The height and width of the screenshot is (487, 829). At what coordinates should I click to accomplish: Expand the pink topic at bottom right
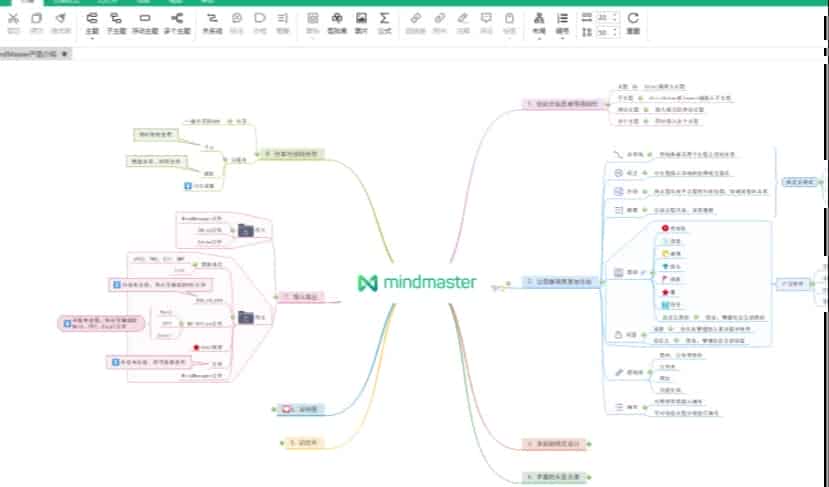coord(589,444)
